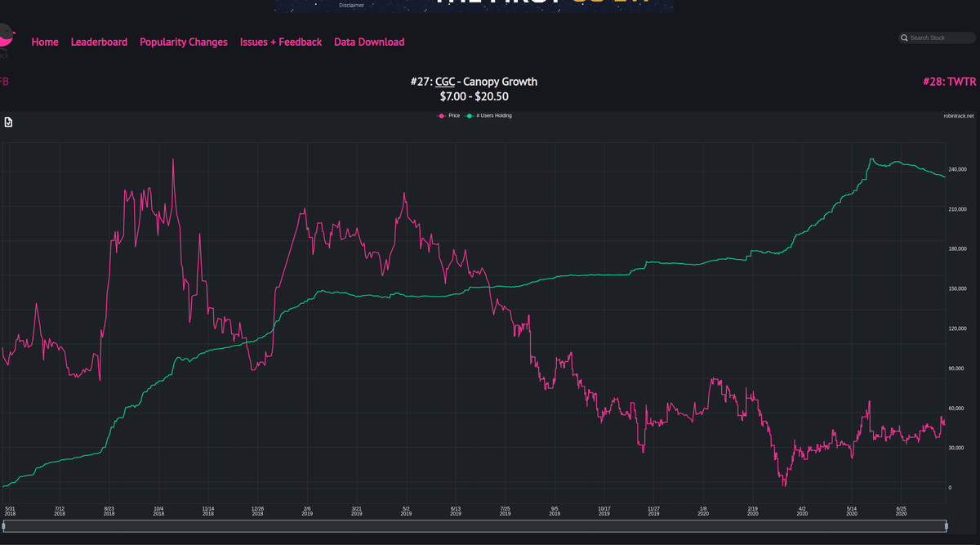Open the Home page link
Image resolution: width=980 pixels, height=545 pixels.
point(45,42)
